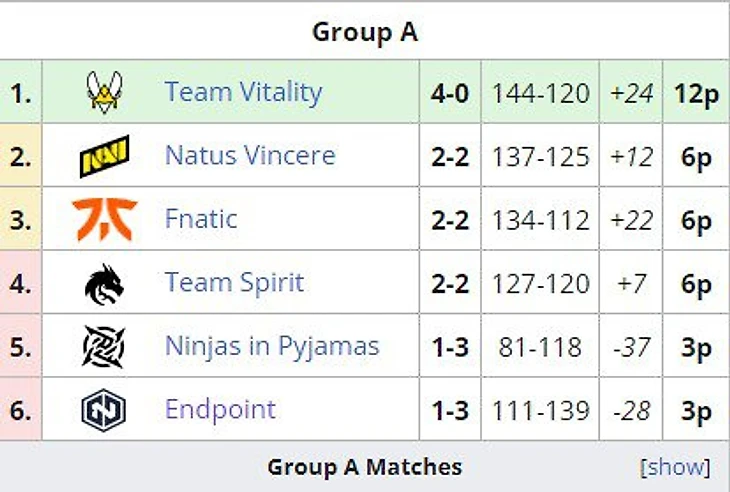Click the Team Spirit dragon logo
Image resolution: width=730 pixels, height=492 pixels.
click(104, 283)
